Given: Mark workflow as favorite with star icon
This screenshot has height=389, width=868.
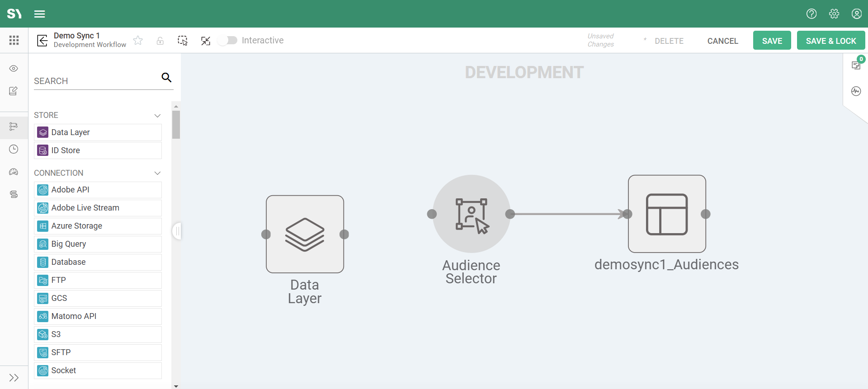Looking at the screenshot, I should click(x=138, y=41).
